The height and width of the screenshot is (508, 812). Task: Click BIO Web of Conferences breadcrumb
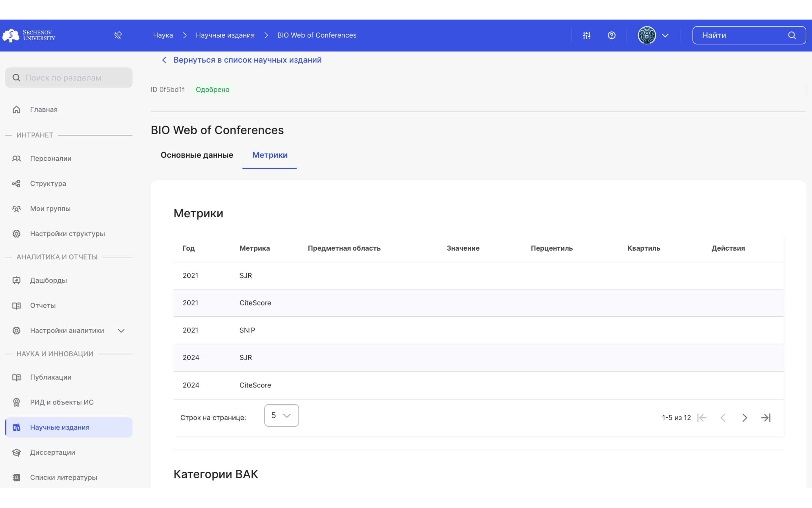pyautogui.click(x=317, y=35)
